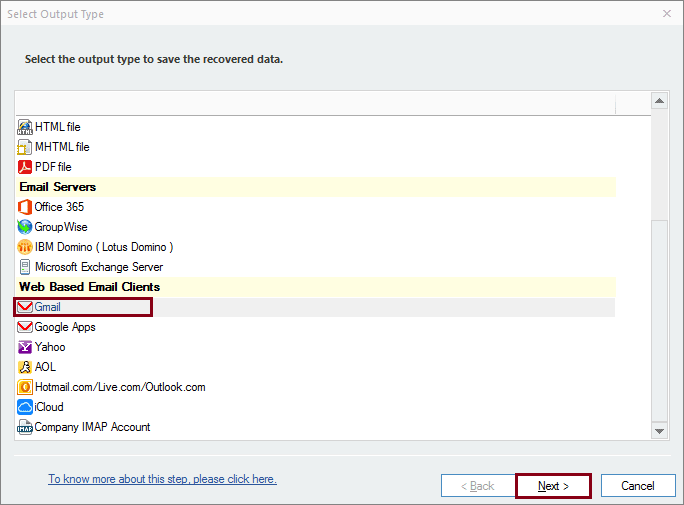Click the purple Yahoo icon
684x505 pixels.
tap(25, 347)
